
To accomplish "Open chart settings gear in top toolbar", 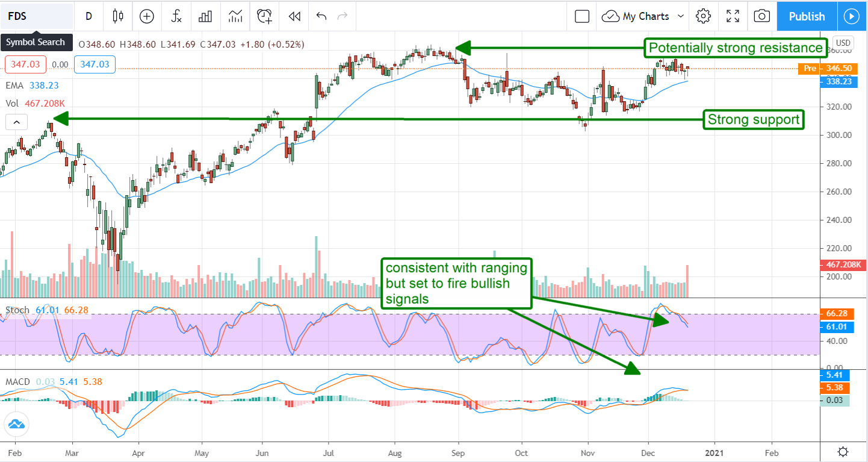I will click(703, 16).
